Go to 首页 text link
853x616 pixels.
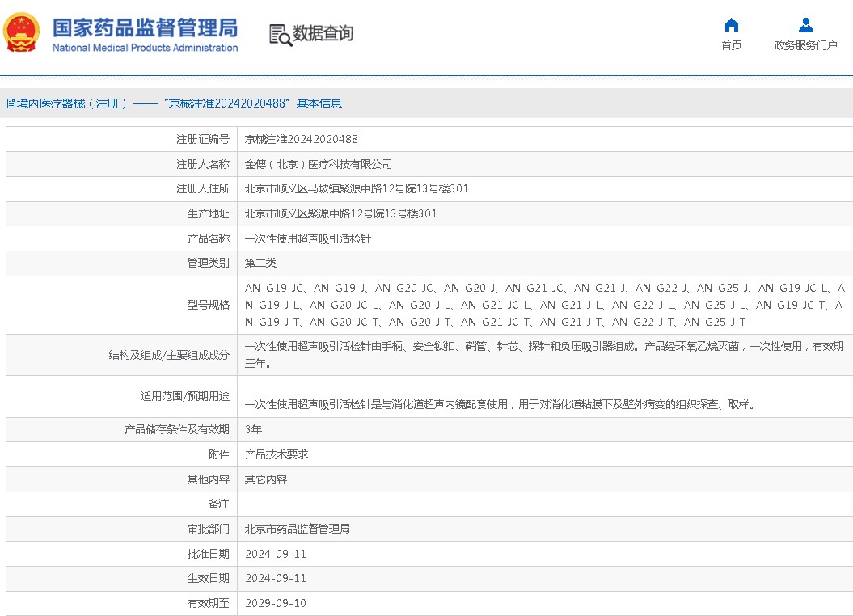point(731,45)
